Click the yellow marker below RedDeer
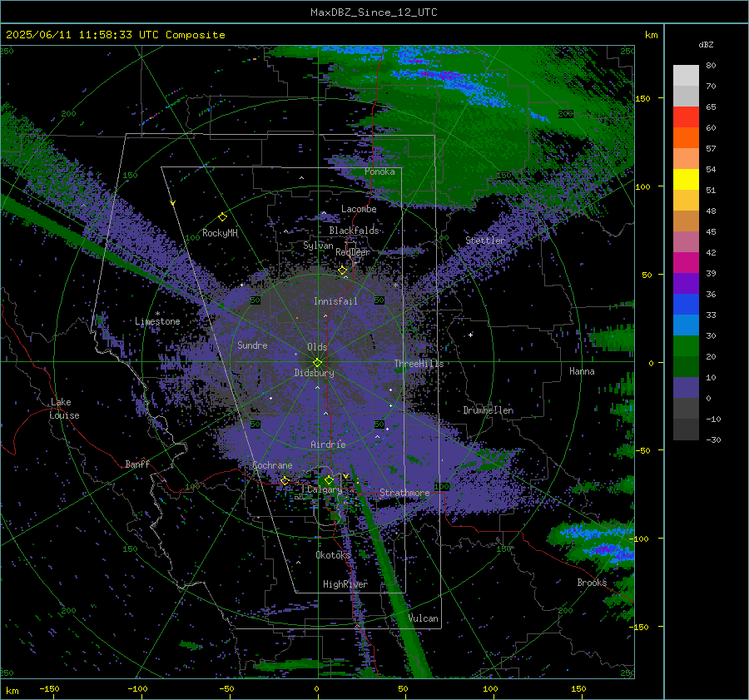This screenshot has height=700, width=749. (x=343, y=271)
